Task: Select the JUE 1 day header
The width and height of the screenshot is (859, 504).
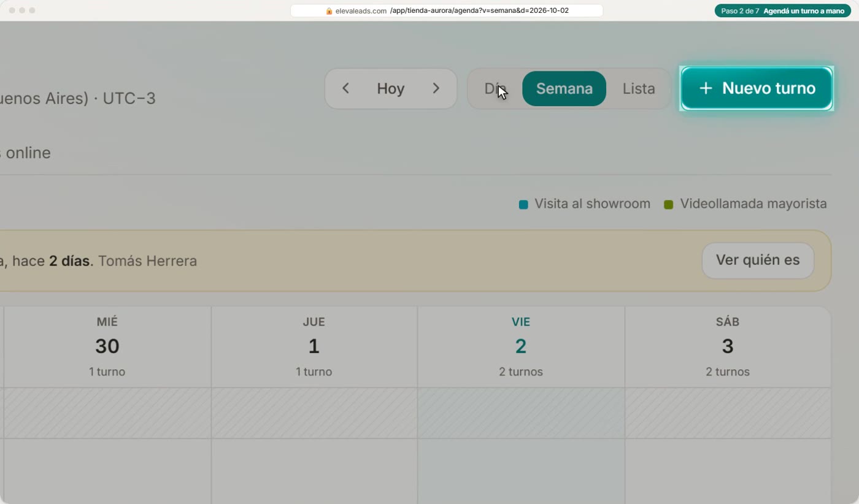Action: click(314, 347)
